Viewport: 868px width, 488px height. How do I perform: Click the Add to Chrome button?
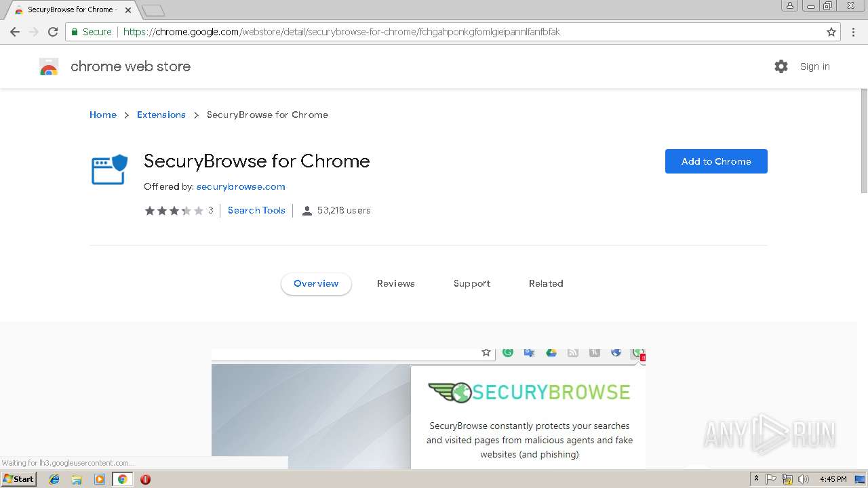pyautogui.click(x=716, y=161)
